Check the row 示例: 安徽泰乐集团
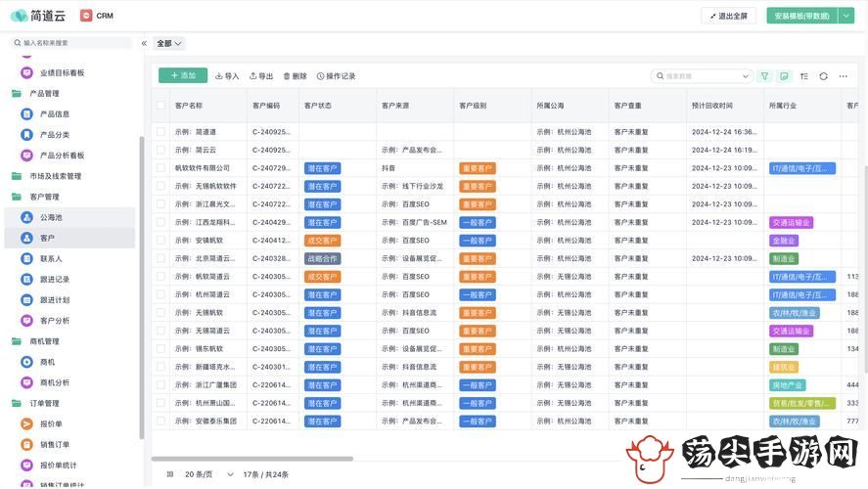This screenshot has height=489, width=868. click(x=160, y=421)
